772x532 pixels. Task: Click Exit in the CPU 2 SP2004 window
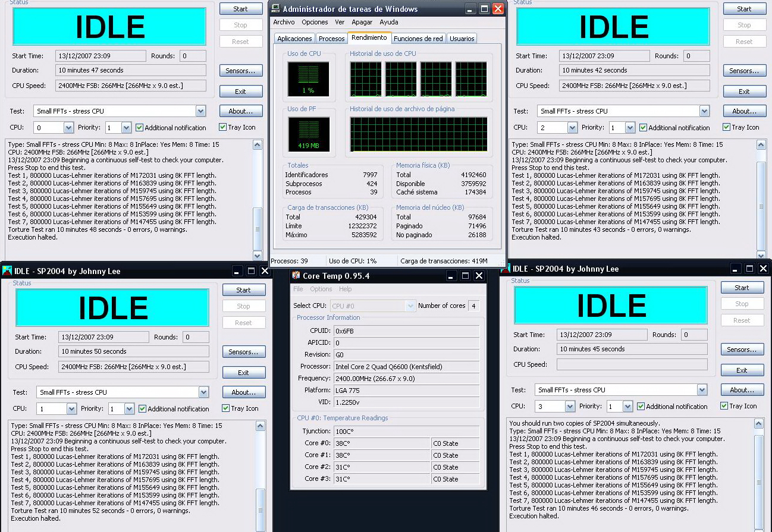tap(745, 92)
